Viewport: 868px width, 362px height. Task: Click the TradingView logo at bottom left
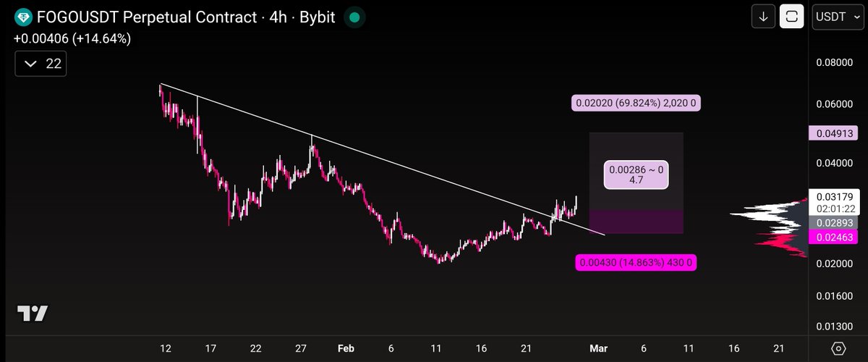pyautogui.click(x=33, y=313)
